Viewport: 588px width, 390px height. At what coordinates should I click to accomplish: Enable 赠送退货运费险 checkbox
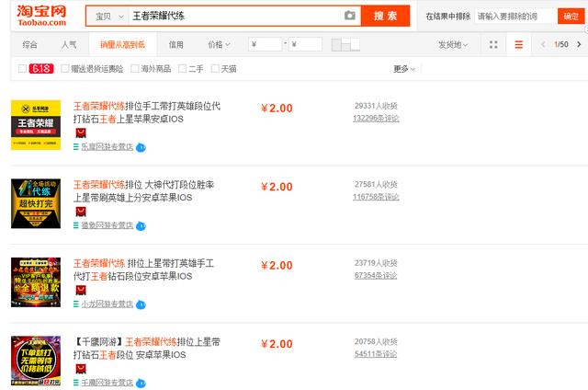point(65,69)
